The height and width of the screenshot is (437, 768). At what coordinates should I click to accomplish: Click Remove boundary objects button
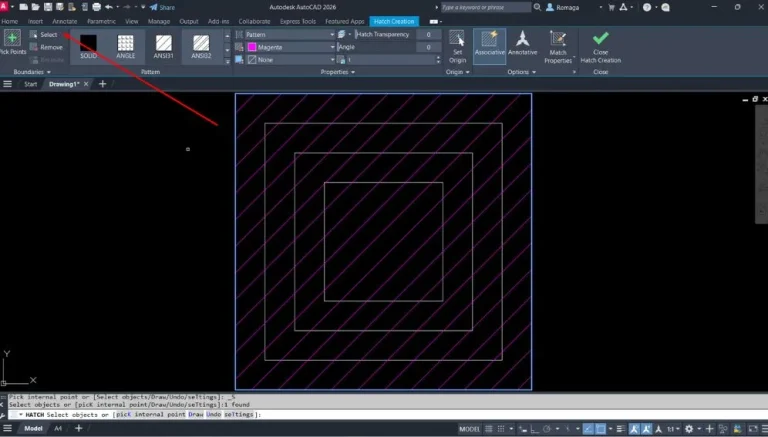click(x=47, y=47)
